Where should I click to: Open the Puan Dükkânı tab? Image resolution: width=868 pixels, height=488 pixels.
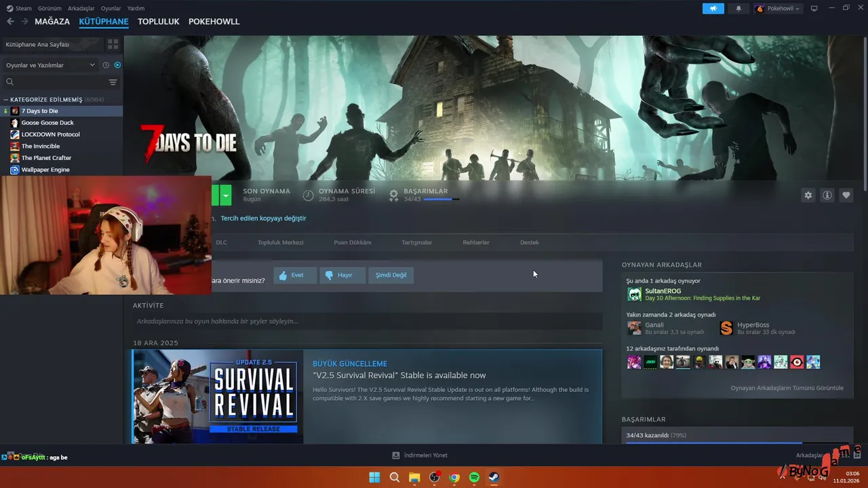(x=353, y=242)
